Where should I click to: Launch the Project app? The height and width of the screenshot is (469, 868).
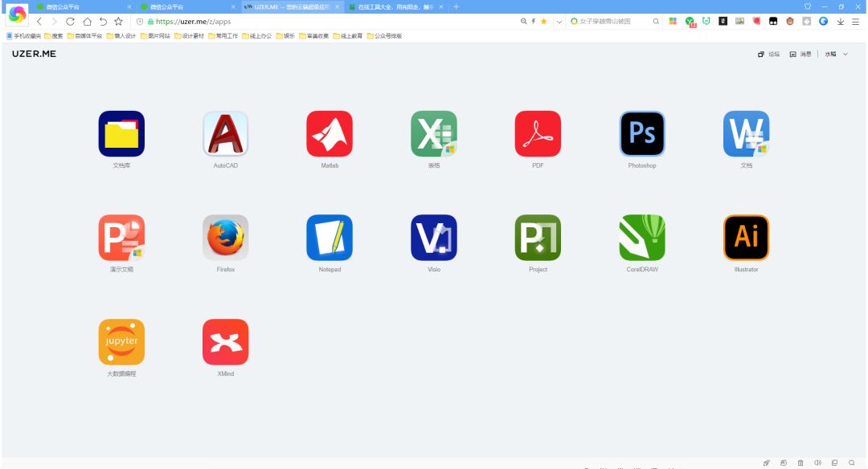point(538,238)
